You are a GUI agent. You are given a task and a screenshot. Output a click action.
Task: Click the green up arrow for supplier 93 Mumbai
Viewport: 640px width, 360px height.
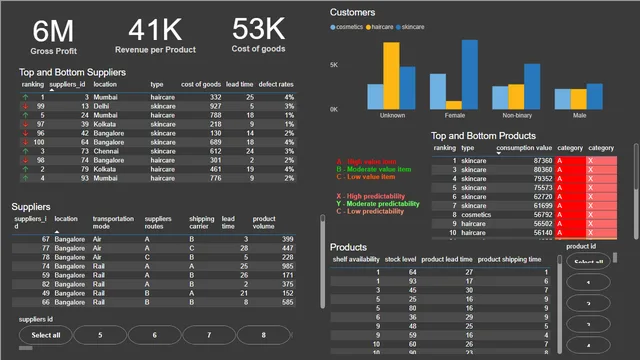click(x=26, y=178)
